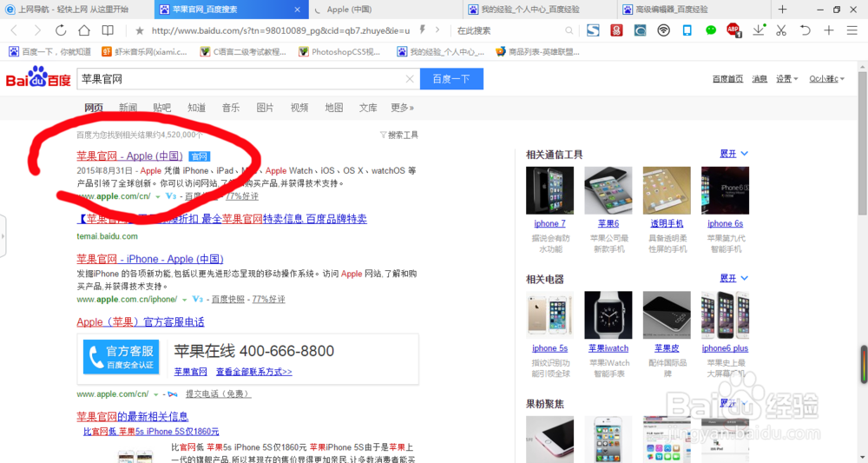Screen dimensions: 868x463
Task: Click the page vertical scrollbar
Action: (x=863, y=142)
